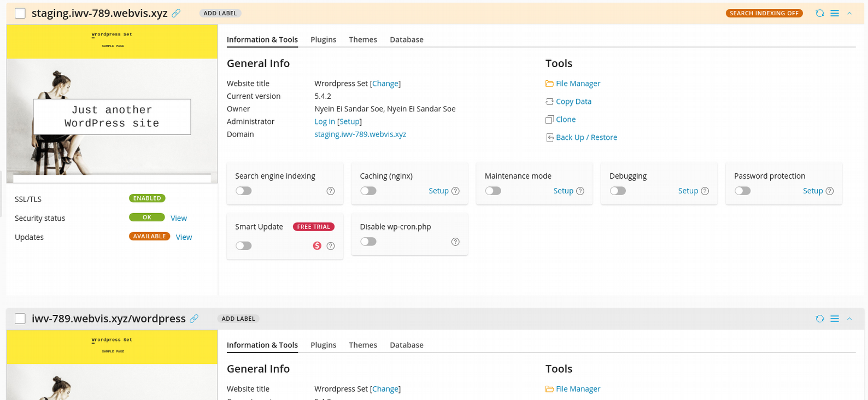The width and height of the screenshot is (868, 400).
Task: Click link icon beside staging.iwv-789.webvis.xyz title
Action: point(176,13)
